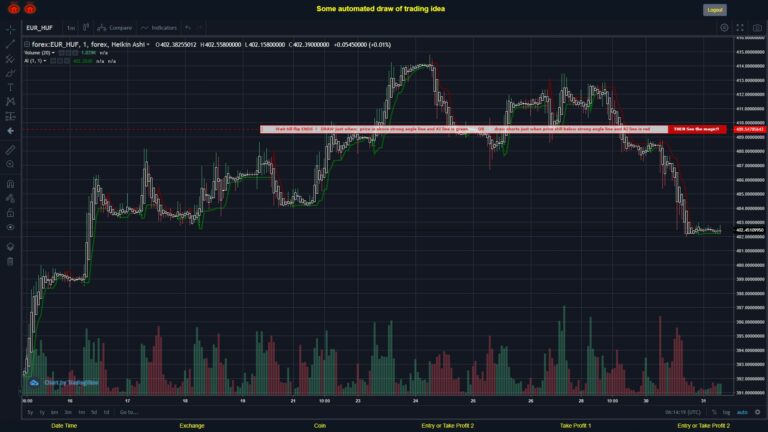768x432 pixels.
Task: Toggle magnet mode in the left toolbar
Action: (10, 184)
